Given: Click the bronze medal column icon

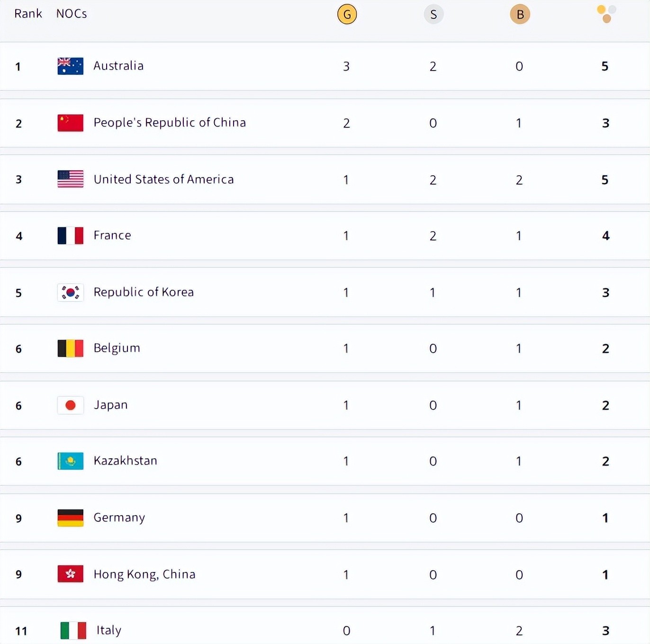Looking at the screenshot, I should click(520, 14).
